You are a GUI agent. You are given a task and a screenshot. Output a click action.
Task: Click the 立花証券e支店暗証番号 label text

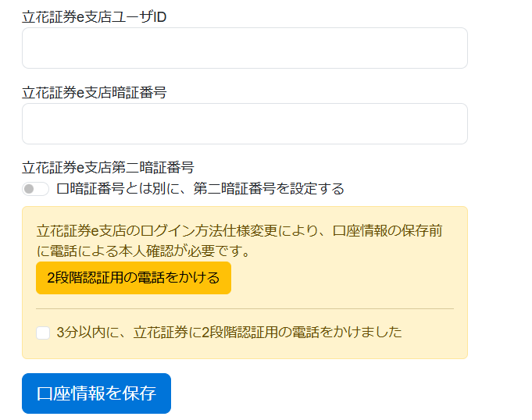(x=95, y=92)
